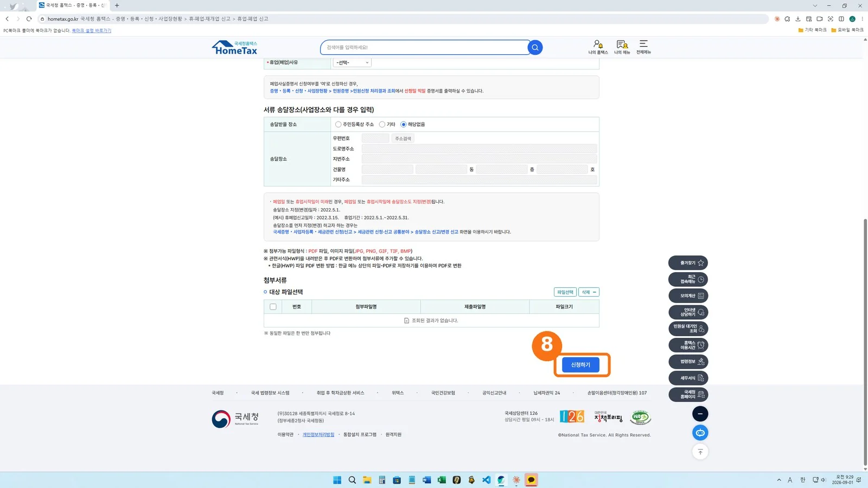Open 세무서식 quick button
This screenshot has height=488, width=868.
click(x=688, y=378)
